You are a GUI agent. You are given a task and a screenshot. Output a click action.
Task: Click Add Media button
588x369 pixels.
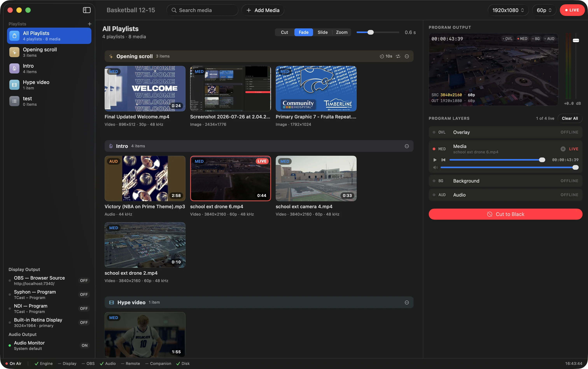point(263,10)
